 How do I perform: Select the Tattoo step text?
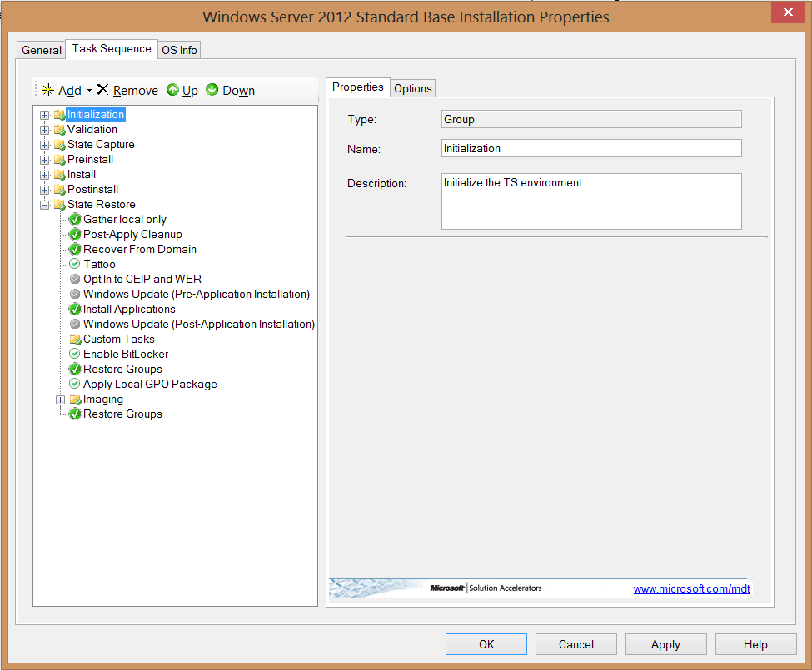(x=99, y=265)
